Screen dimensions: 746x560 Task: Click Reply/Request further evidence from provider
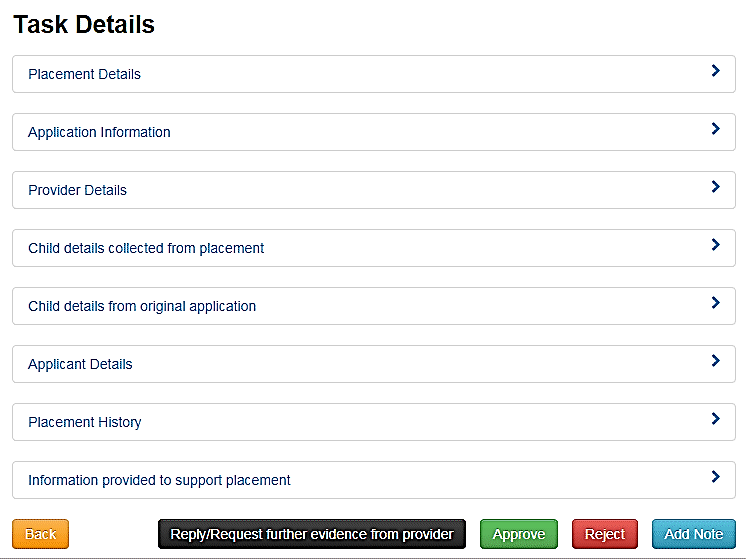pos(312,534)
